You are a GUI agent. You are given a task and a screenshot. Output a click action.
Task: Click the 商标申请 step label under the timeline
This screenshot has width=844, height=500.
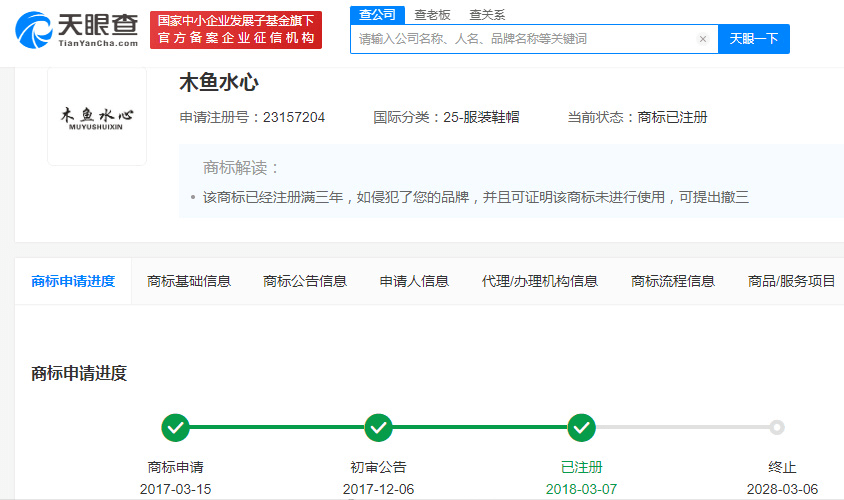point(175,467)
